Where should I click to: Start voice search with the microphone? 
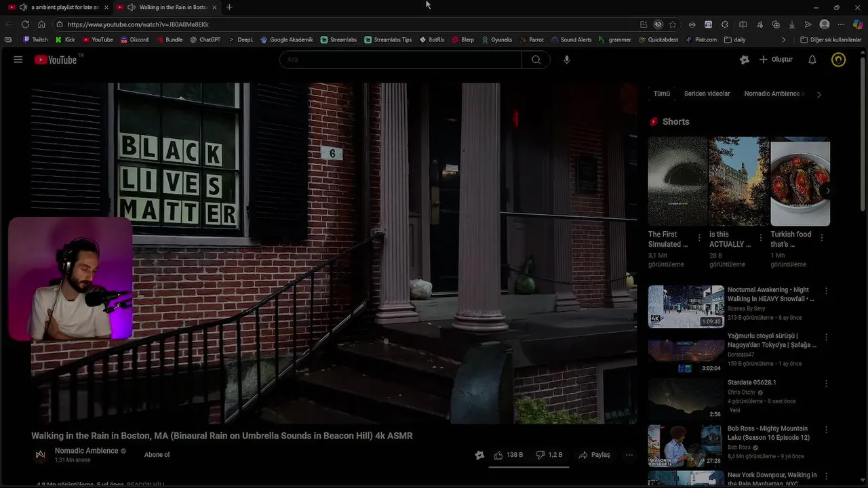click(x=567, y=60)
